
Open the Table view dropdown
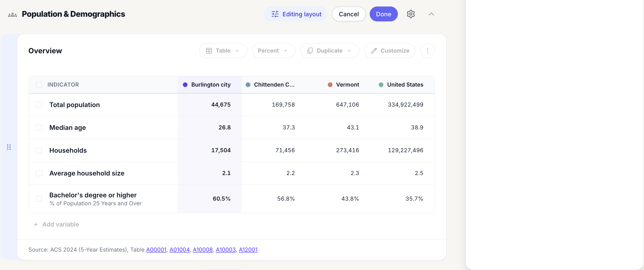click(x=223, y=51)
